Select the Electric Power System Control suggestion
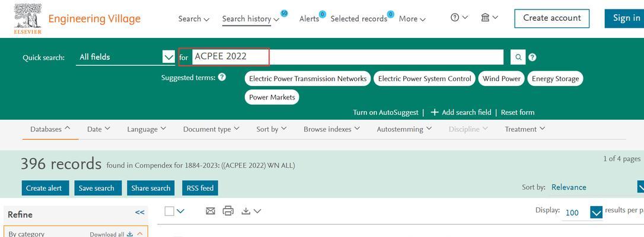Viewport: 644px width, 237px height. (424, 79)
